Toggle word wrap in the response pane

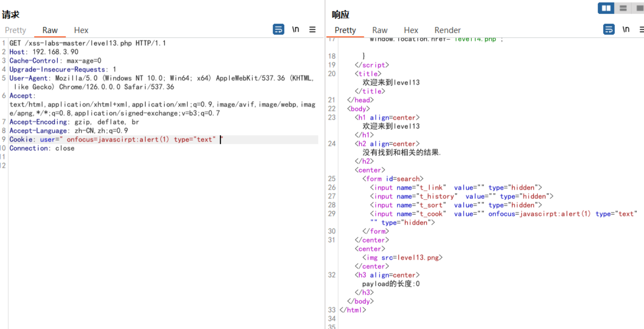pyautogui.click(x=609, y=29)
